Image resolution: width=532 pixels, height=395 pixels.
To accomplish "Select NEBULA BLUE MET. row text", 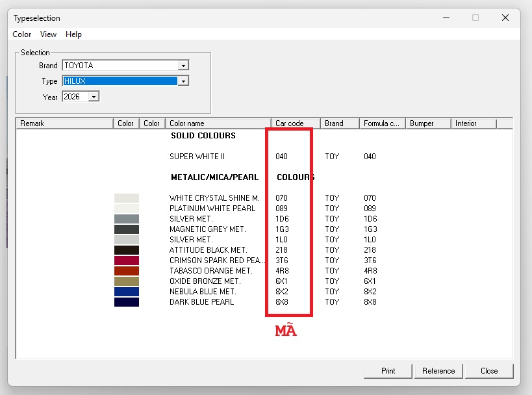I will pos(203,292).
